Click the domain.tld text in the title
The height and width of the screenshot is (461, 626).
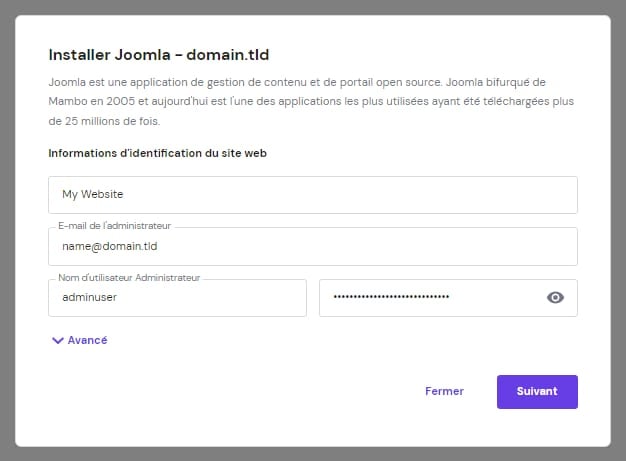click(x=231, y=55)
